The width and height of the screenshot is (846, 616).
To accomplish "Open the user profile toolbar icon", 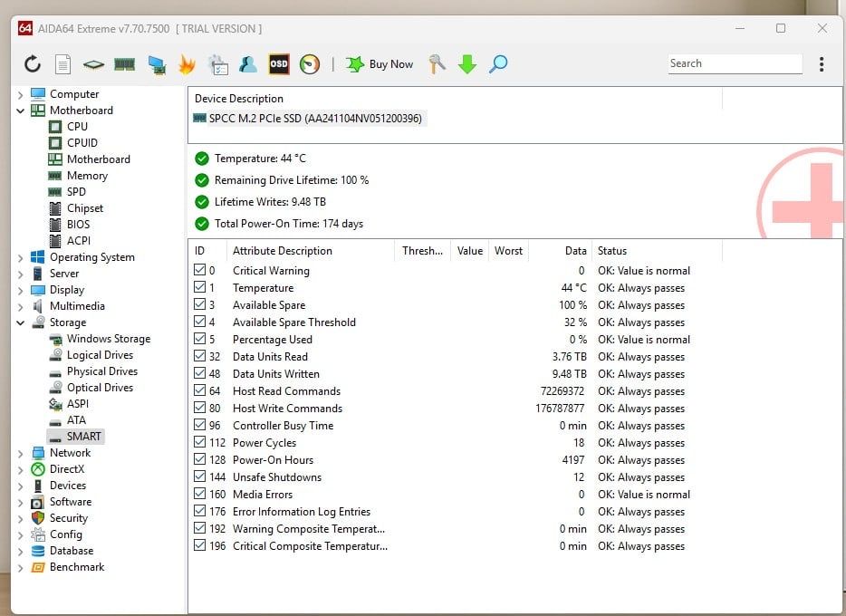I will [x=248, y=64].
